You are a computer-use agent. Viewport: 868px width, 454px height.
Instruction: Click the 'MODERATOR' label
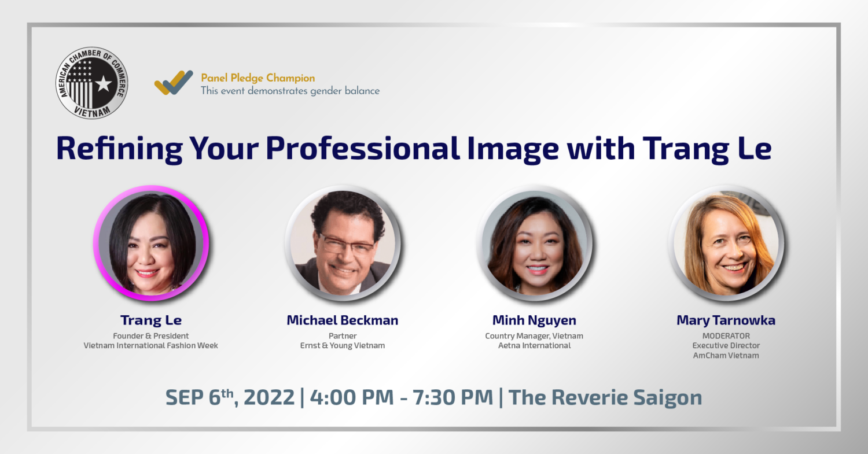coord(726,336)
